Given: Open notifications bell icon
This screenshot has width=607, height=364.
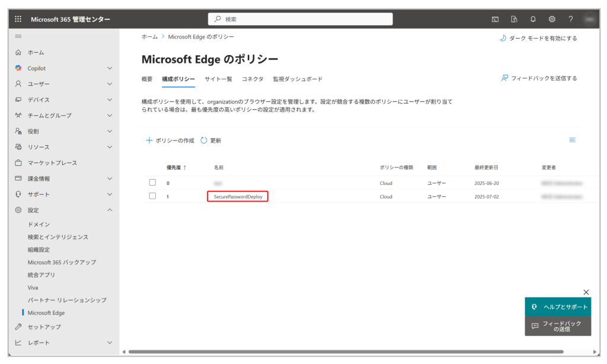Looking at the screenshot, I should click(533, 19).
